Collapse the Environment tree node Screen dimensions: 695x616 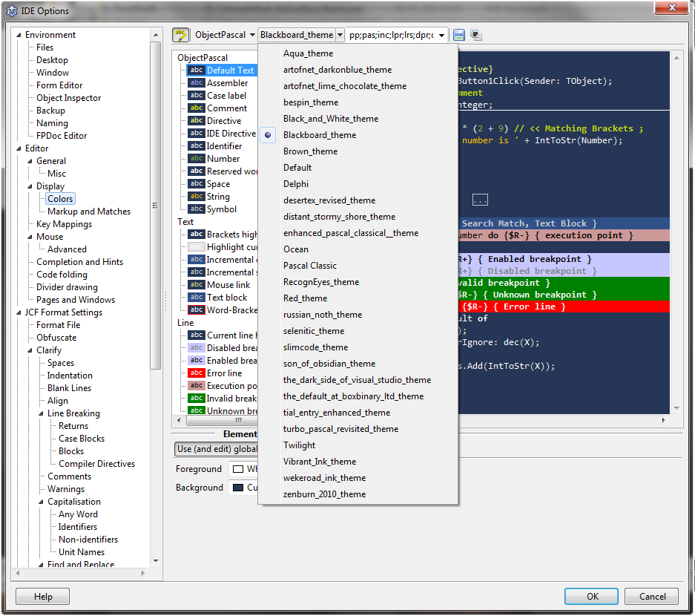point(19,35)
